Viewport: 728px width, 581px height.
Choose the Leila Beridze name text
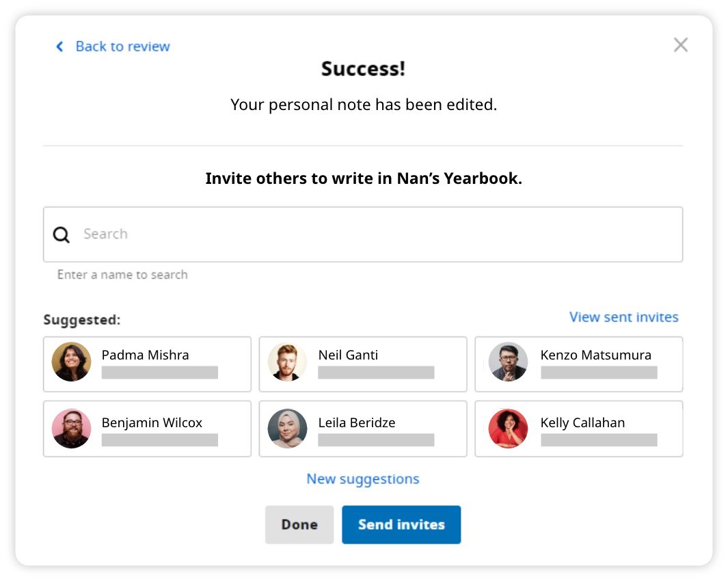point(357,422)
